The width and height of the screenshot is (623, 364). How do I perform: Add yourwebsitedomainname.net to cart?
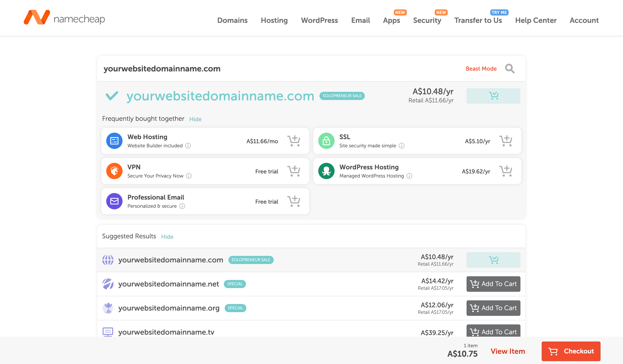(493, 284)
